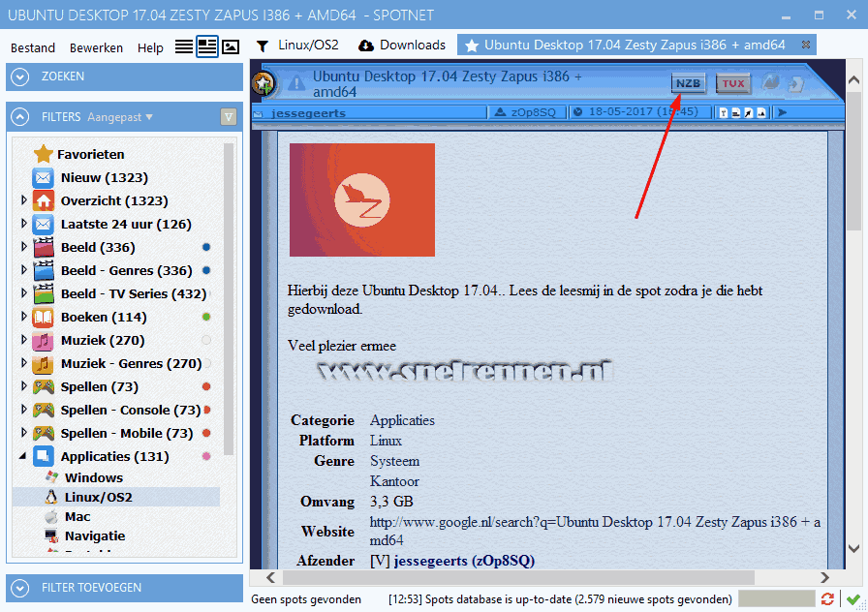Click the Spellen - Console gamepad icon
This screenshot has height=612, width=868.
[x=44, y=410]
